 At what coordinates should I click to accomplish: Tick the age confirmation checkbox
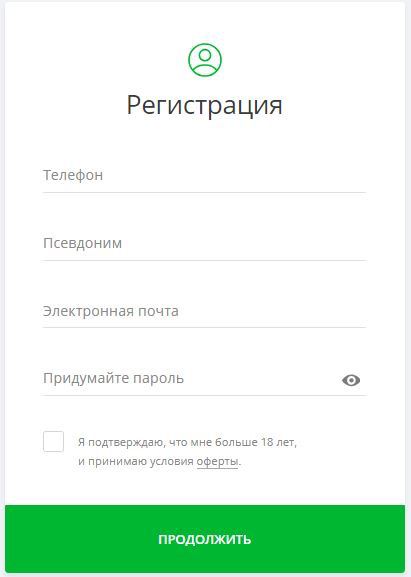coord(53,441)
